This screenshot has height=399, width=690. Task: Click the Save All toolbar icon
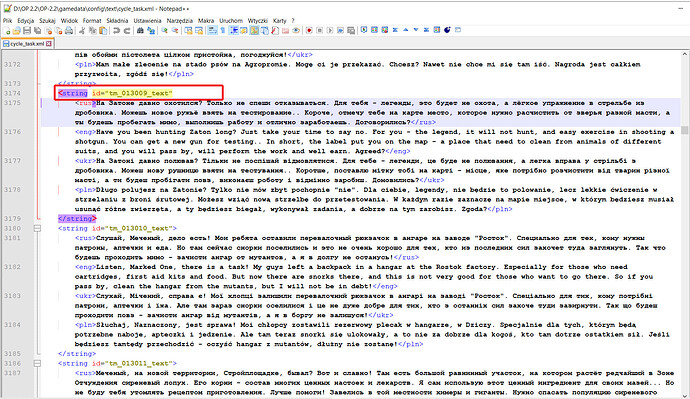[37, 30]
